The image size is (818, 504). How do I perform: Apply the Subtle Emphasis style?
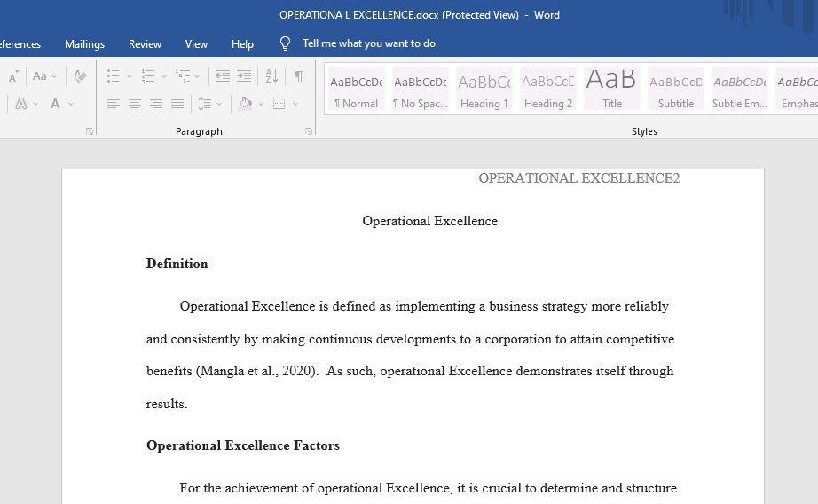pyautogui.click(x=740, y=89)
